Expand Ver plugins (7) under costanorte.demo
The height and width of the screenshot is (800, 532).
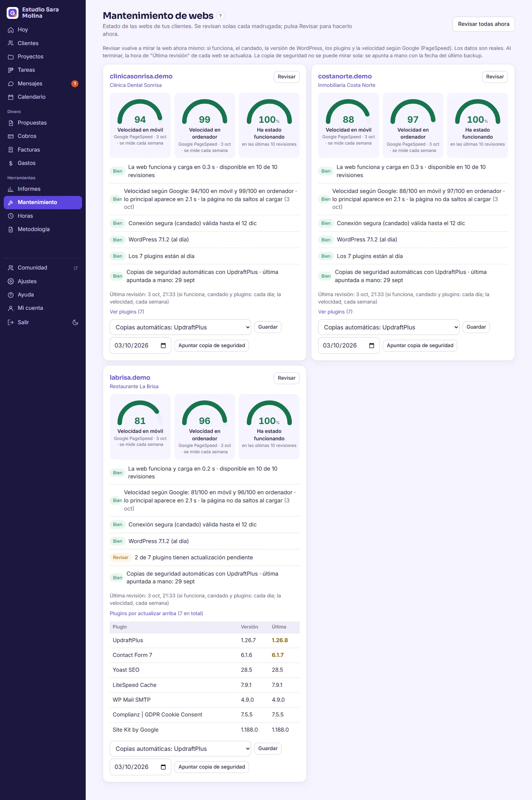(x=335, y=312)
